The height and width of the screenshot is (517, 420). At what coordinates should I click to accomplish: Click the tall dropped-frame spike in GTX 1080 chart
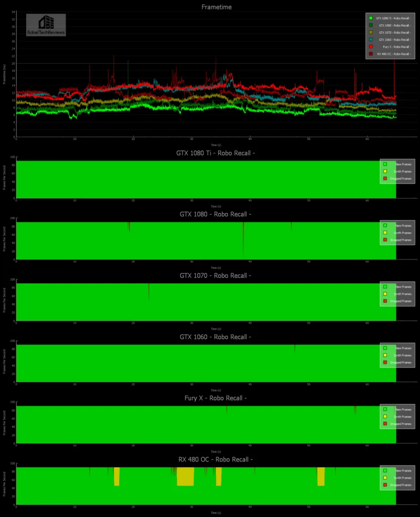[243, 237]
